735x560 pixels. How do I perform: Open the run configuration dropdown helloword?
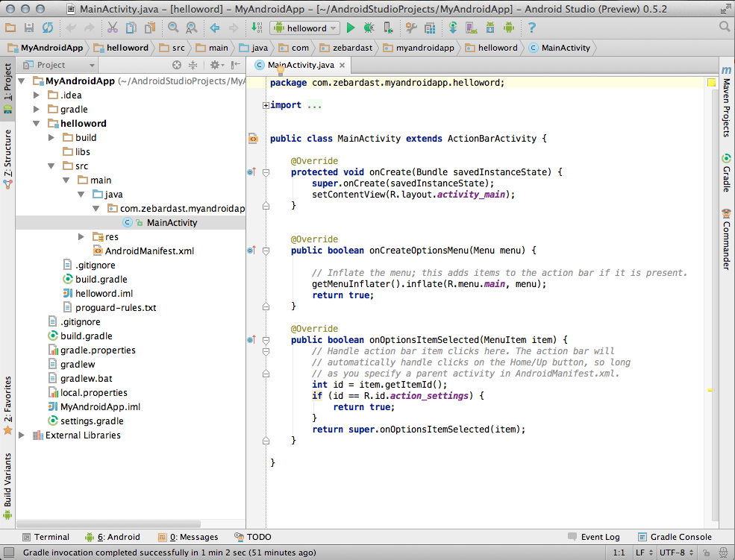[x=305, y=28]
